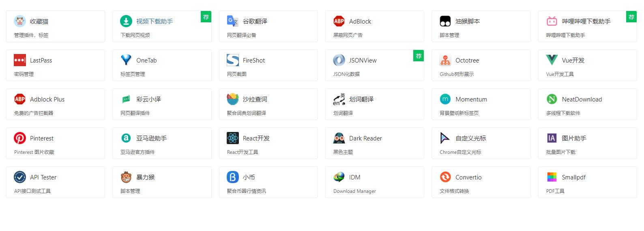Click the green 荐 badge on JSONView
Viewport: 644px width, 231px height.
(419, 56)
